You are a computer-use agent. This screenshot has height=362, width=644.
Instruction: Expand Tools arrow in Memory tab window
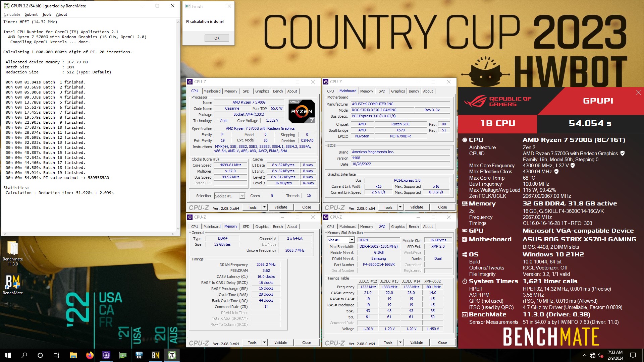pyautogui.click(x=264, y=343)
